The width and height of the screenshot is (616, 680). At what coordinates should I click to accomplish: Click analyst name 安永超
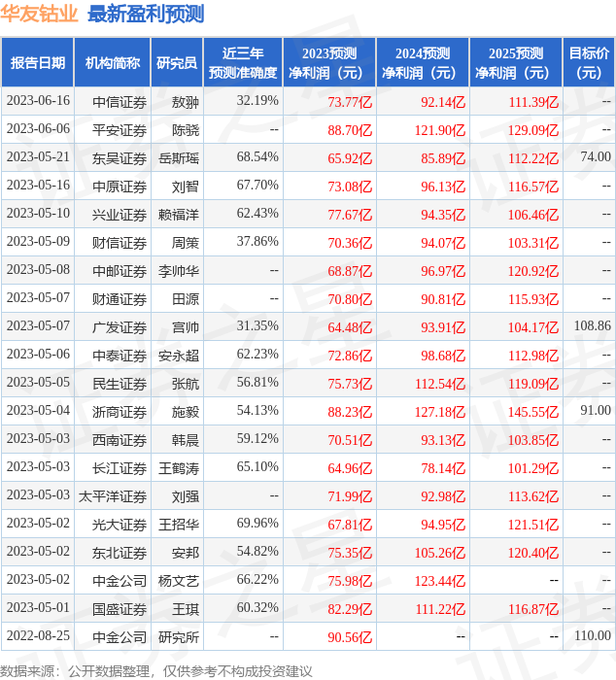[179, 357]
